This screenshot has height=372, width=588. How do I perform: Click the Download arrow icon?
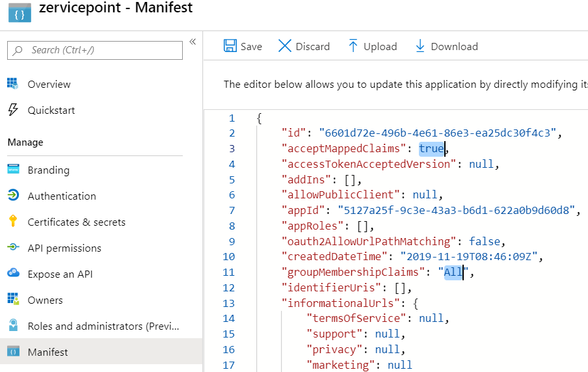tap(420, 46)
